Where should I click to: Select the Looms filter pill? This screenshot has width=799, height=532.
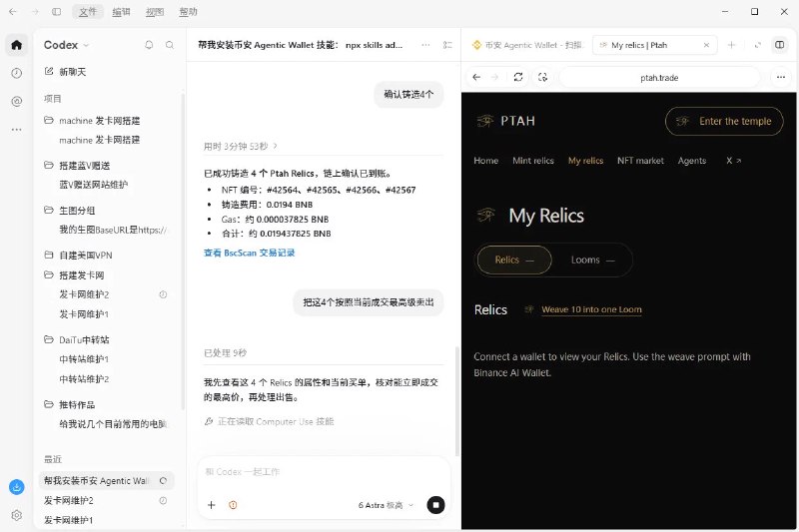coord(592,261)
